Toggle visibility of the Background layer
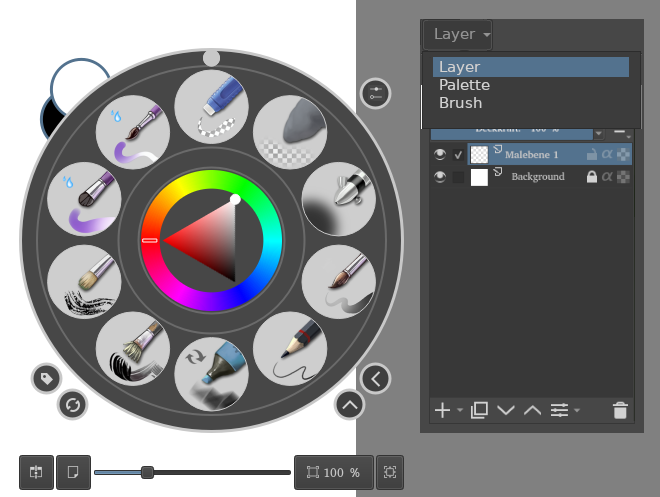 pos(440,177)
